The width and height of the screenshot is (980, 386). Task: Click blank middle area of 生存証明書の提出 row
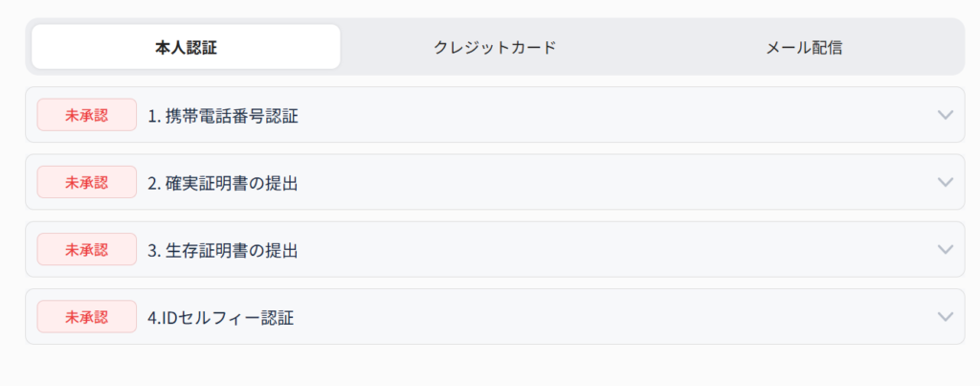pyautogui.click(x=612, y=249)
